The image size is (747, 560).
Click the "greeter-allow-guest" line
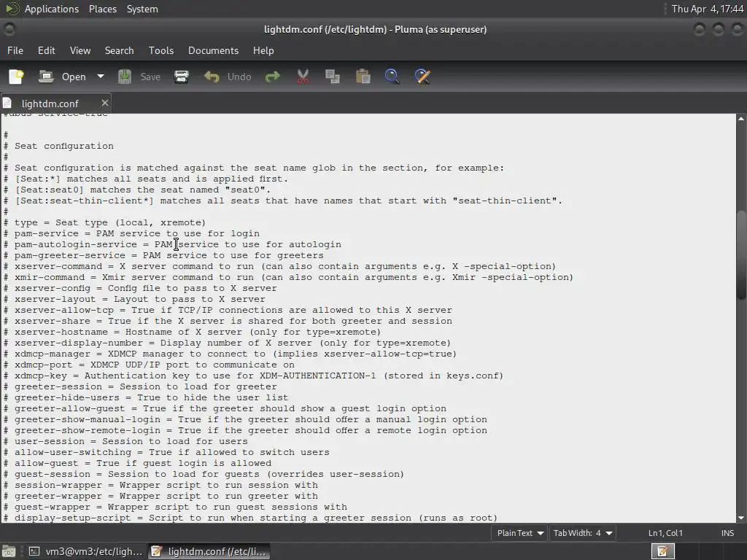225,409
